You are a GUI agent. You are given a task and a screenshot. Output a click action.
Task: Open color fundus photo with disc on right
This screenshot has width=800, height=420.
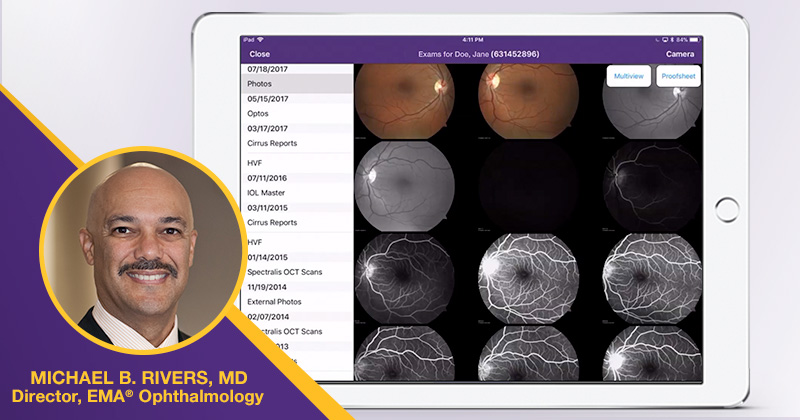point(404,101)
